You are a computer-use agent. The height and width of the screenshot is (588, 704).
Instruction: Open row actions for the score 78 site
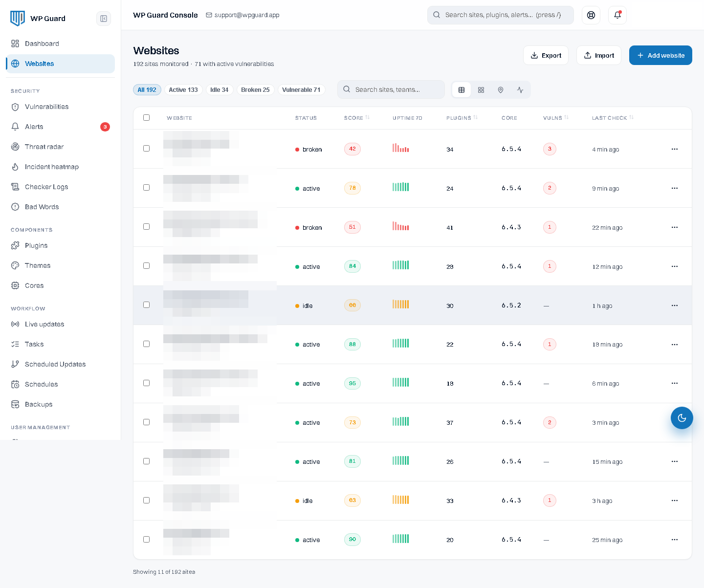click(x=675, y=188)
